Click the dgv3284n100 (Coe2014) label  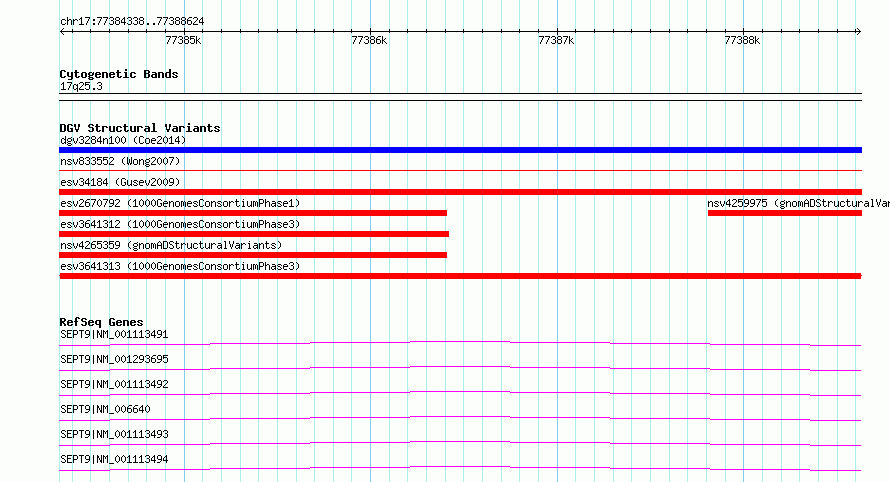coord(123,140)
